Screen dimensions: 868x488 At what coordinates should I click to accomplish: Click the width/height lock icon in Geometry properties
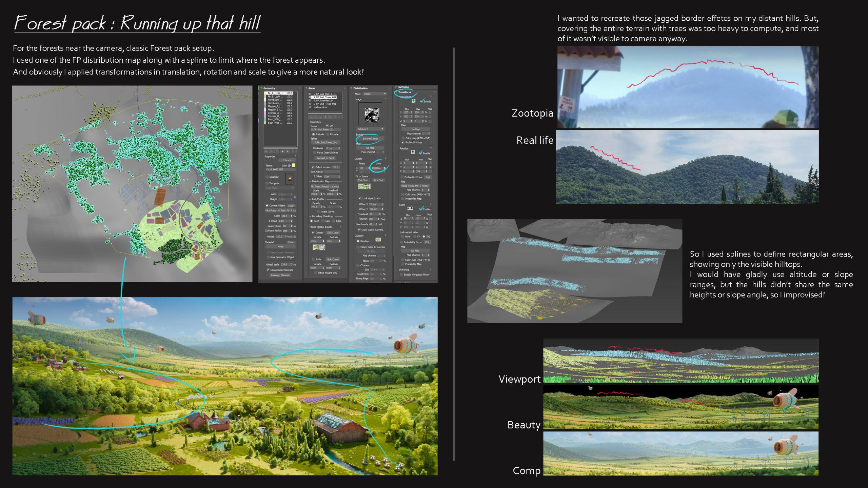[295, 197]
